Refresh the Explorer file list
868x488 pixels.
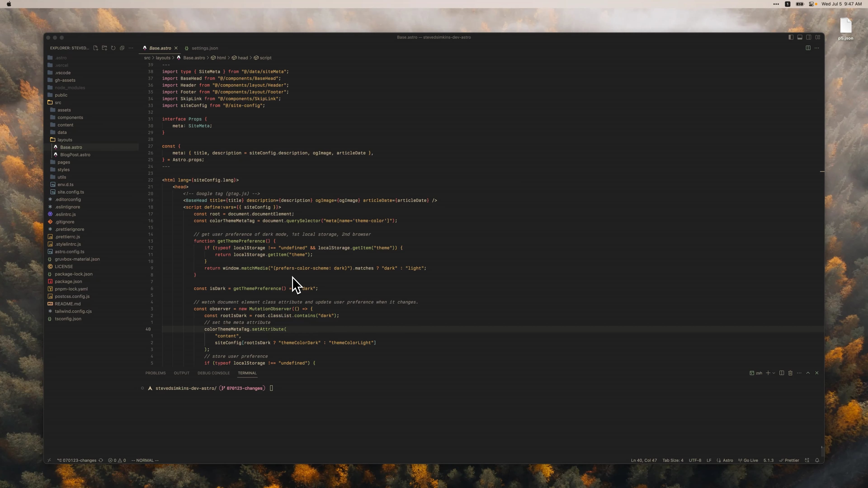(x=113, y=48)
